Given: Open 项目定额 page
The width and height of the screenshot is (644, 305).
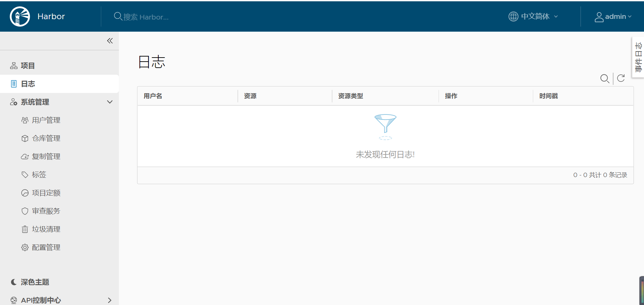Looking at the screenshot, I should (46, 193).
